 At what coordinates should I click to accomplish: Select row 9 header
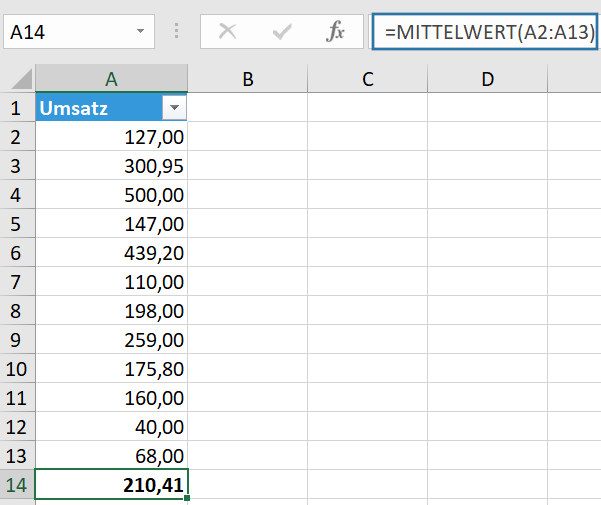tap(17, 339)
